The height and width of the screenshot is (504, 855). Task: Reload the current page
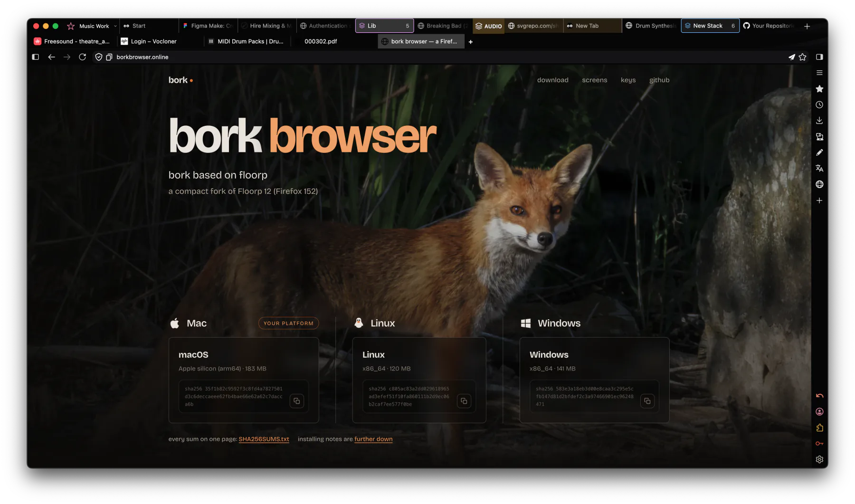(82, 57)
